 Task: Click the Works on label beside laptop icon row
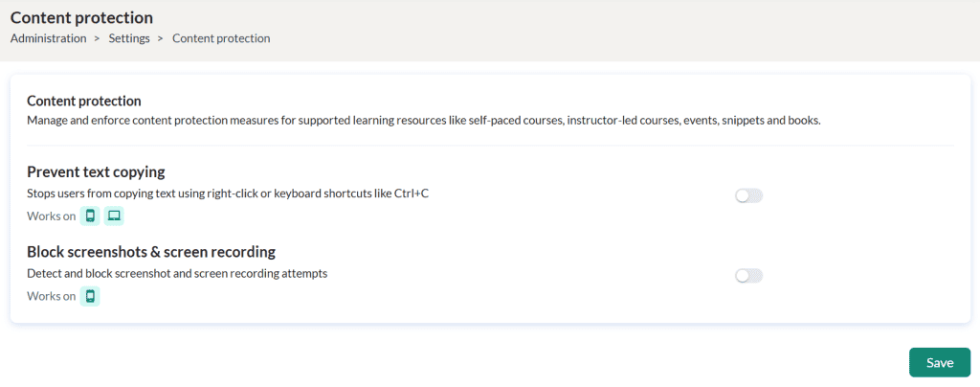(52, 216)
